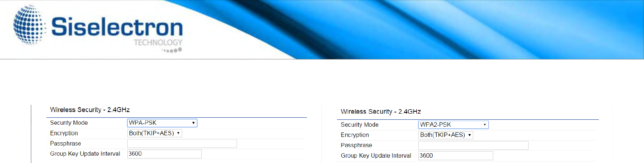Image resolution: width=644 pixels, height=163 pixels.
Task: Click the Siselectron globe logo icon
Action: (28, 25)
